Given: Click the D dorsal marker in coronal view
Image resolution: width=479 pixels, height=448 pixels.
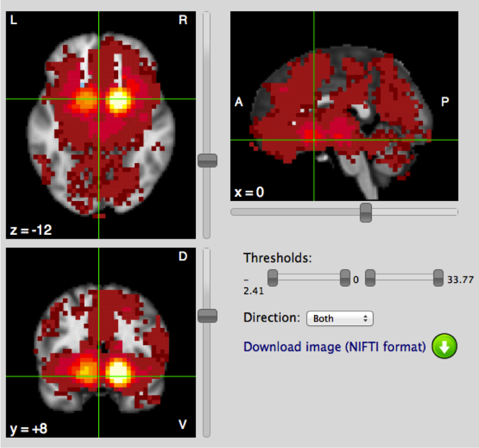Looking at the screenshot, I should pos(182,256).
